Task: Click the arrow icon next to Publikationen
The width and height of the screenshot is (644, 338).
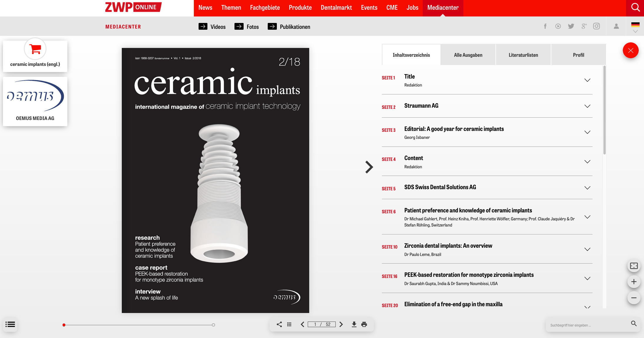Action: [x=272, y=26]
